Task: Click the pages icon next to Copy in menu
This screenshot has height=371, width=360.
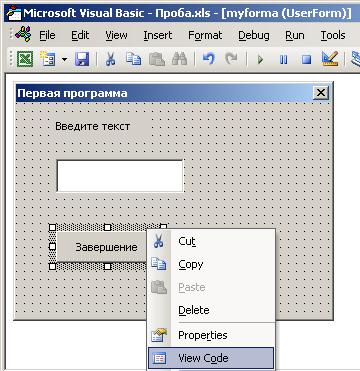Action: click(x=159, y=264)
